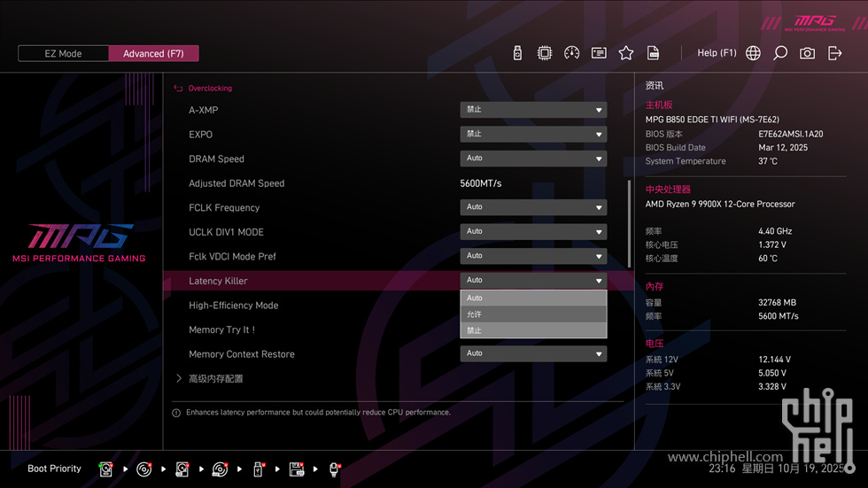Click the globe language icon
Image resolution: width=868 pixels, height=488 pixels.
point(753,53)
